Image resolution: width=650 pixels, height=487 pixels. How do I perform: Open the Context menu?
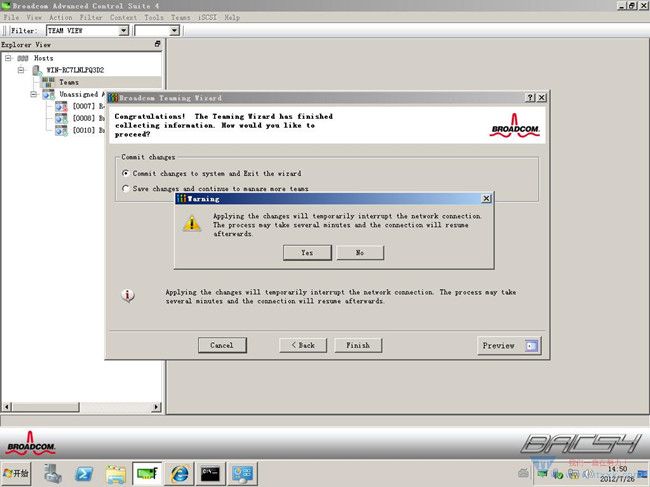[x=123, y=17]
